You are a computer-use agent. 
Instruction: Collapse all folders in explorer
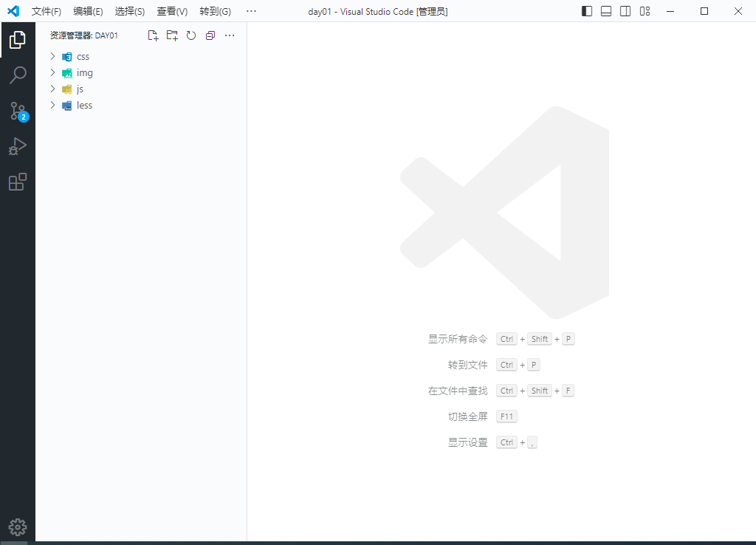tap(210, 35)
